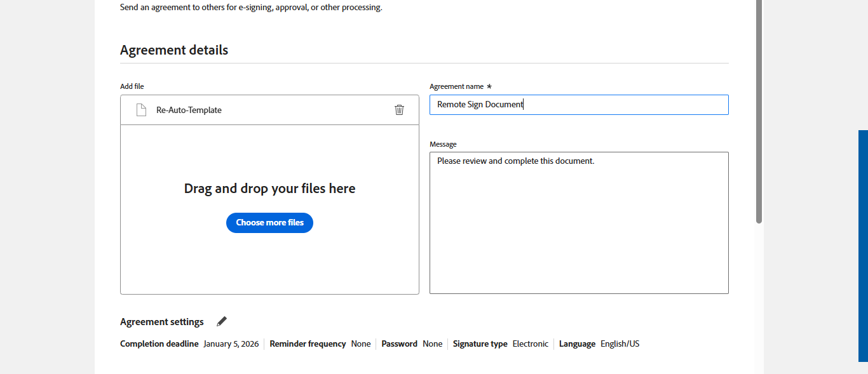Click the Agreement details section heading
868x374 pixels.
point(174,50)
